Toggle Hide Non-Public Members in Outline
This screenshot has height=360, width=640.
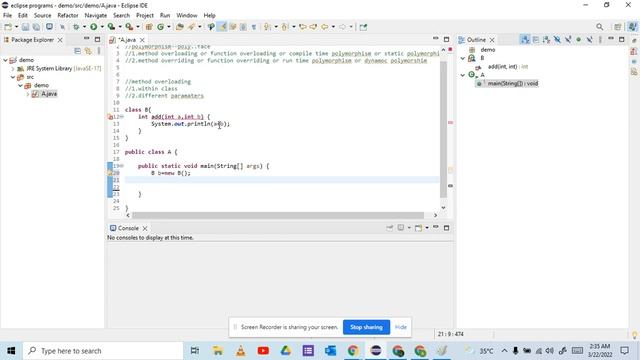(578, 40)
